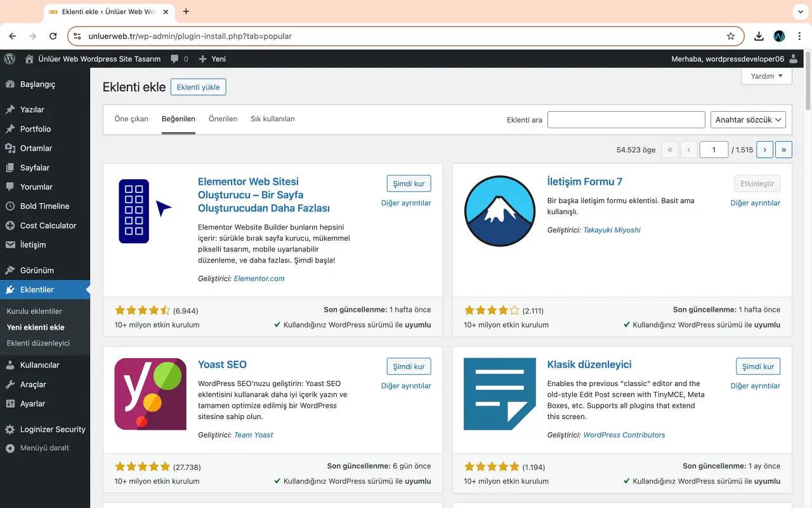Click the Ayarlar settings icon
The image size is (812, 508).
point(10,403)
